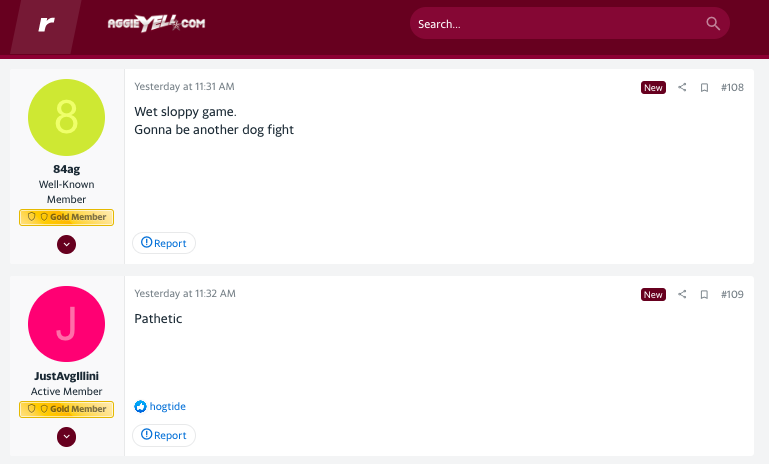This screenshot has height=464, width=769.
Task: Click the like reaction icon beside hogtide
Action: (x=140, y=407)
